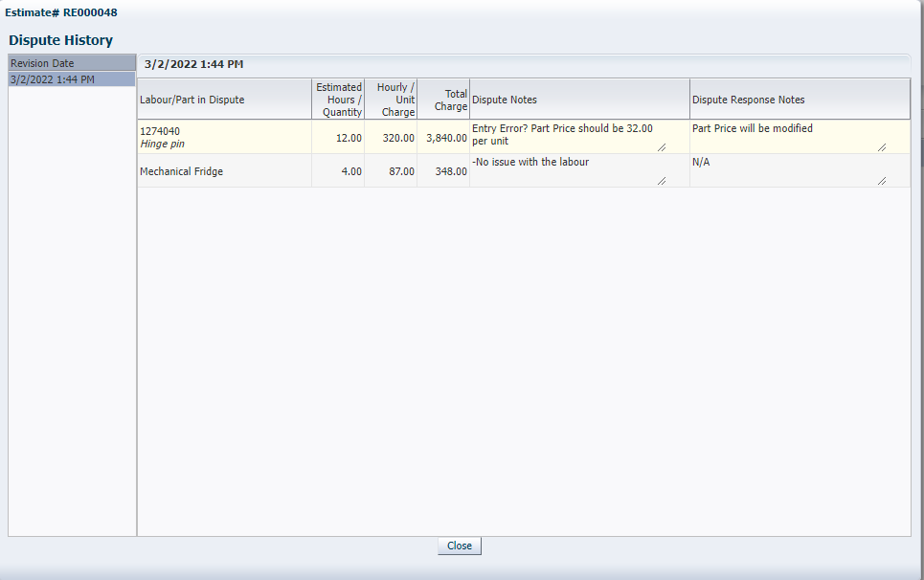Viewport: 924px width, 580px height.
Task: Click the 12.00 quantity value
Action: click(349, 138)
